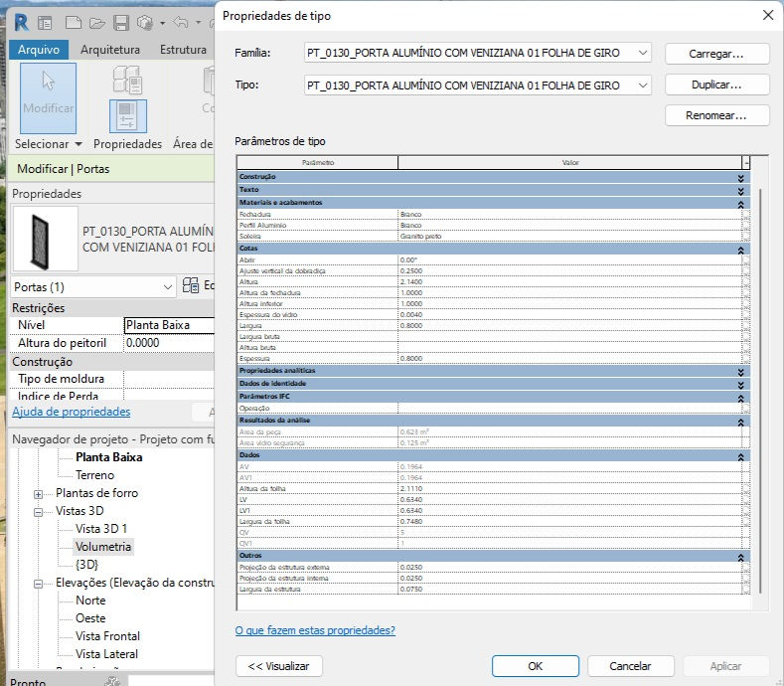This screenshot has height=686, width=784.
Task: Click the Carregar... button
Action: (x=716, y=54)
